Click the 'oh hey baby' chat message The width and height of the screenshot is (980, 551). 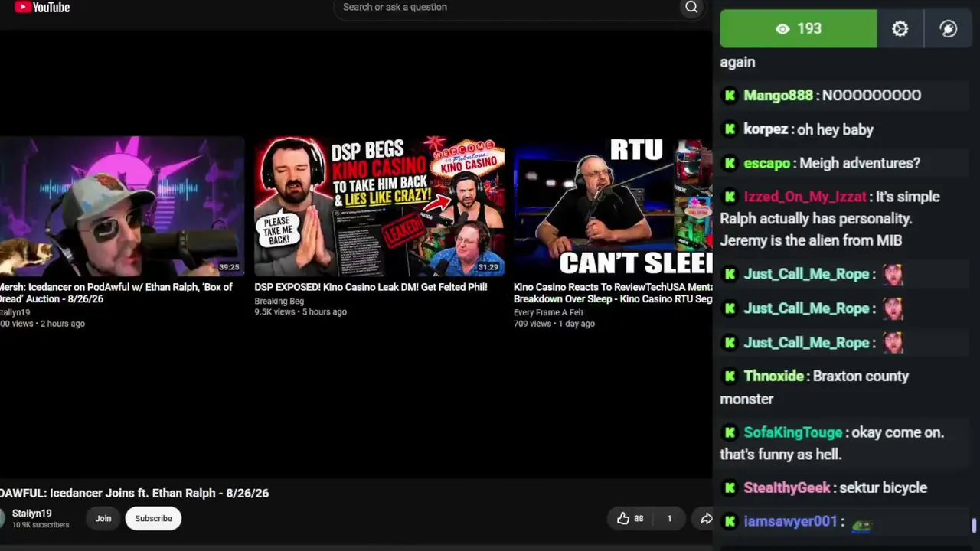point(835,129)
